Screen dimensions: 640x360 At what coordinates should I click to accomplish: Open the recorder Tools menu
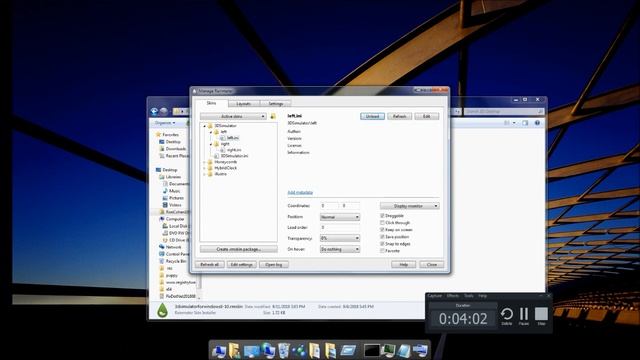469,296
